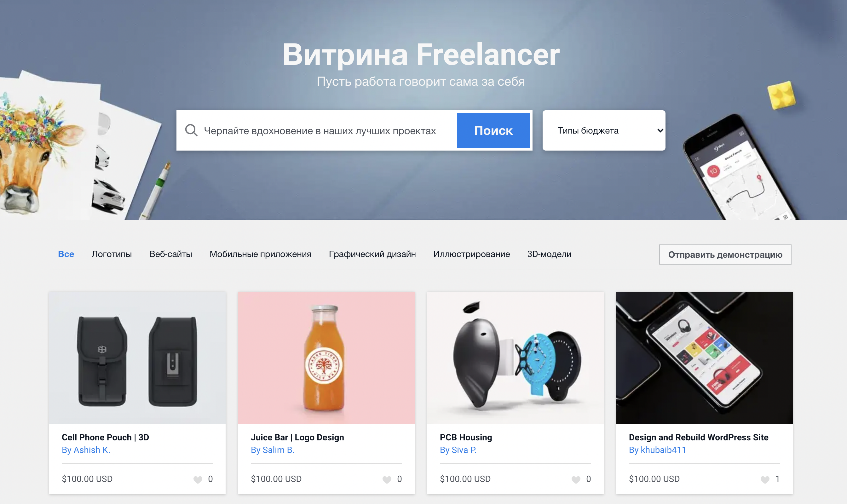Visit the khubaib411 author profile link
This screenshot has width=847, height=504.
click(x=657, y=450)
